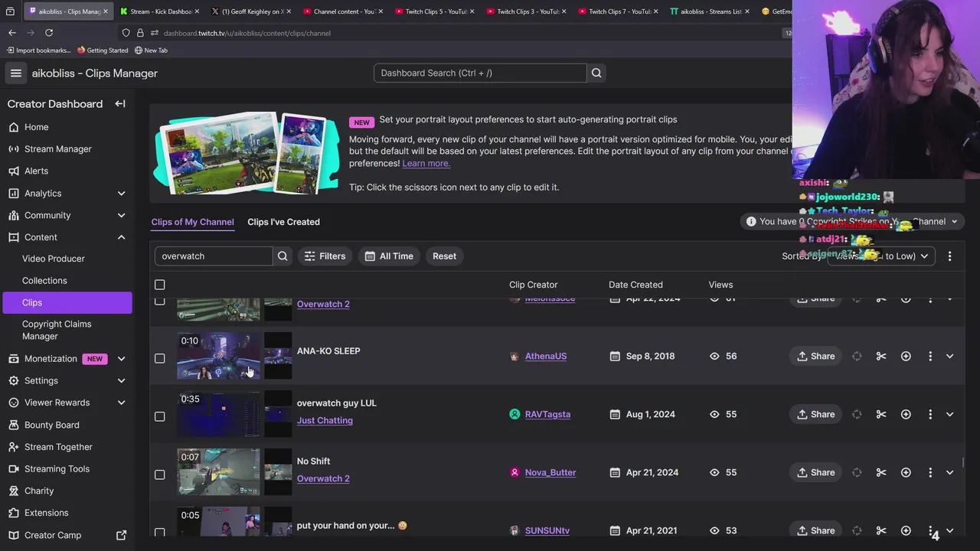980x551 pixels.
Task: Open AthenaUS creator link
Action: coord(546,356)
